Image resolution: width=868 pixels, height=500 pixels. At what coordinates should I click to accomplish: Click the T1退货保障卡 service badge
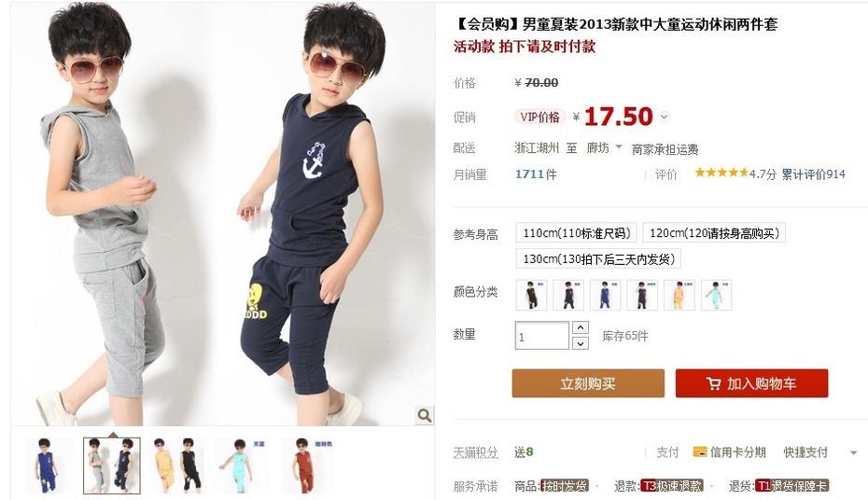click(791, 486)
